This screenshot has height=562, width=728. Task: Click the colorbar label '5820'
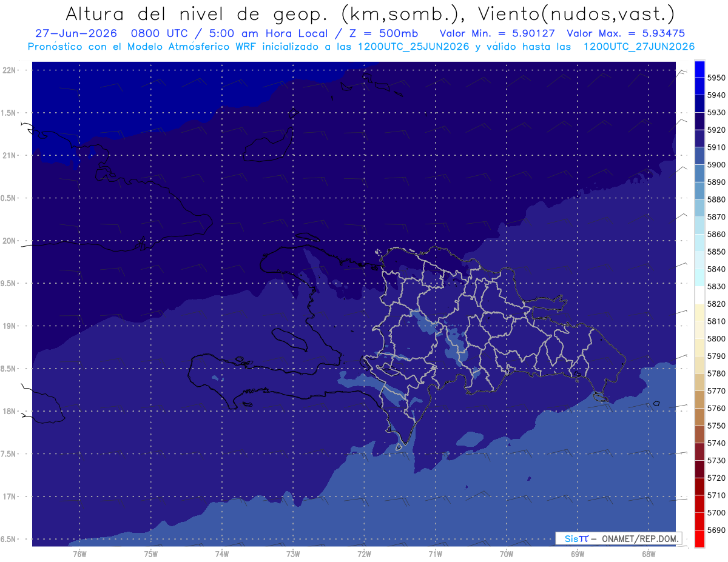(x=716, y=304)
